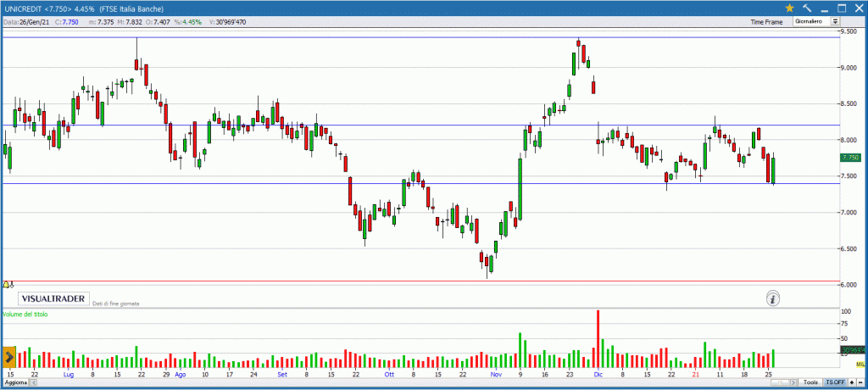Open the Tools button
The height and width of the screenshot is (390, 868).
(811, 382)
